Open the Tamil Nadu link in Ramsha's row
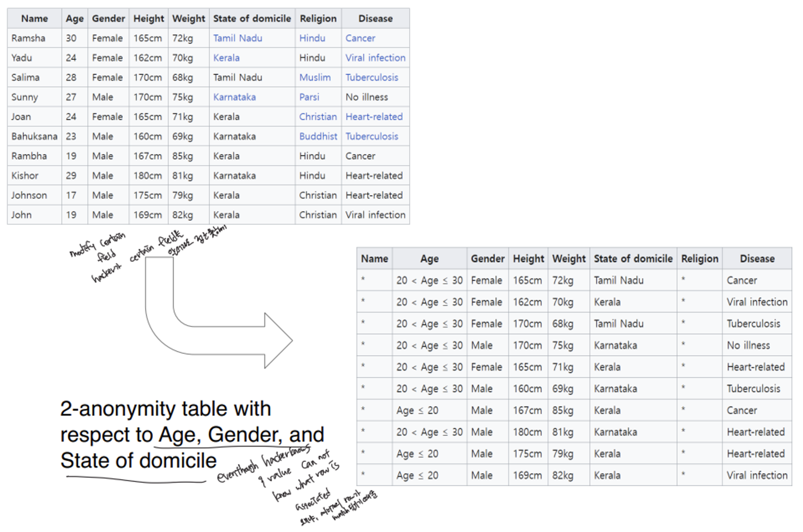This screenshot has width=803, height=532. click(x=237, y=38)
